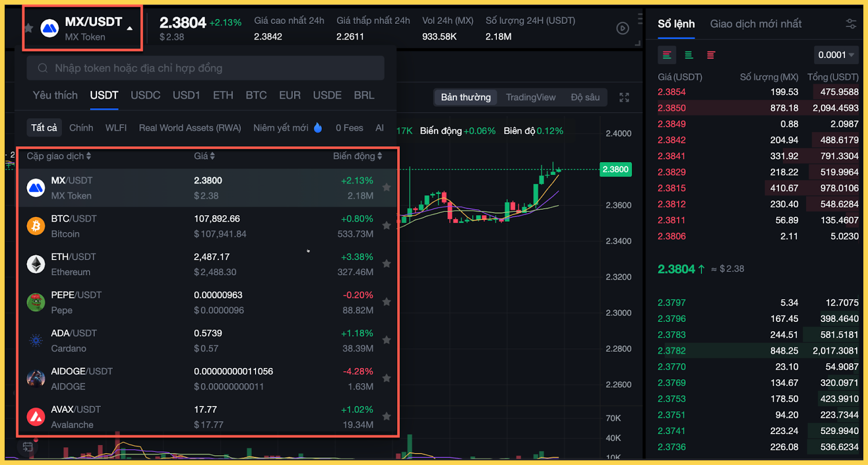This screenshot has width=868, height=465.
Task: Click the calendar icon below pair list
Action: click(28, 447)
